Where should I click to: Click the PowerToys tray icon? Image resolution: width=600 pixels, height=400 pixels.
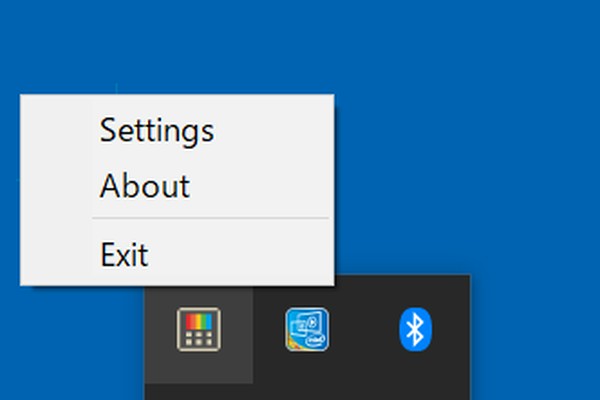click(x=199, y=329)
